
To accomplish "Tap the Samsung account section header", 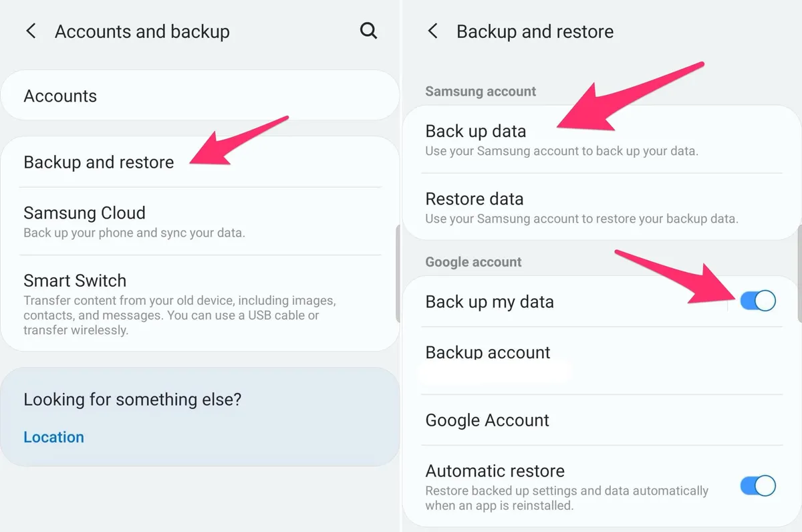I will [x=480, y=91].
